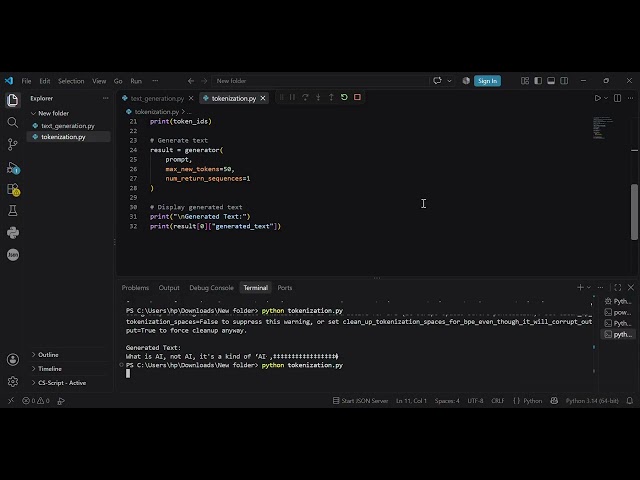
Task: Split the editor to the right
Action: pos(618,98)
